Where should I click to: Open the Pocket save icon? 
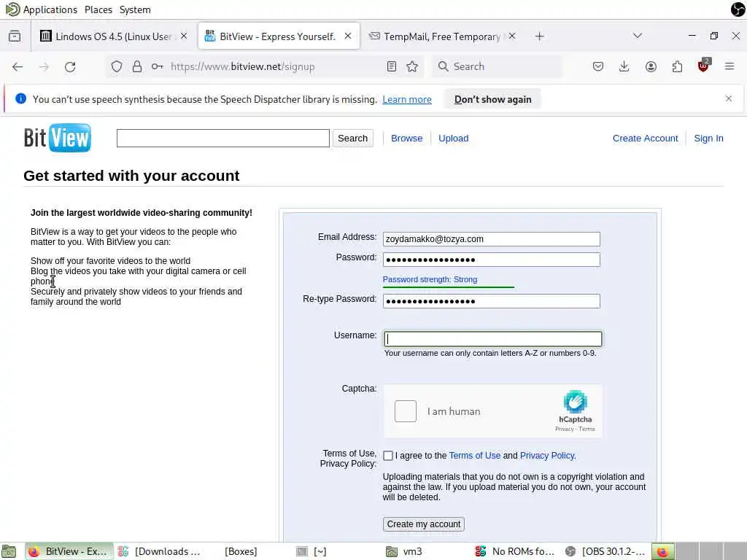pos(598,66)
